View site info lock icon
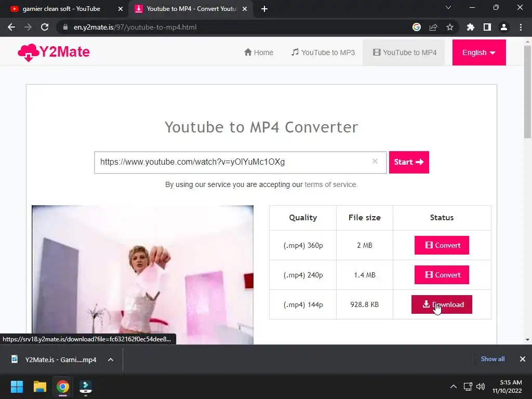 click(65, 27)
